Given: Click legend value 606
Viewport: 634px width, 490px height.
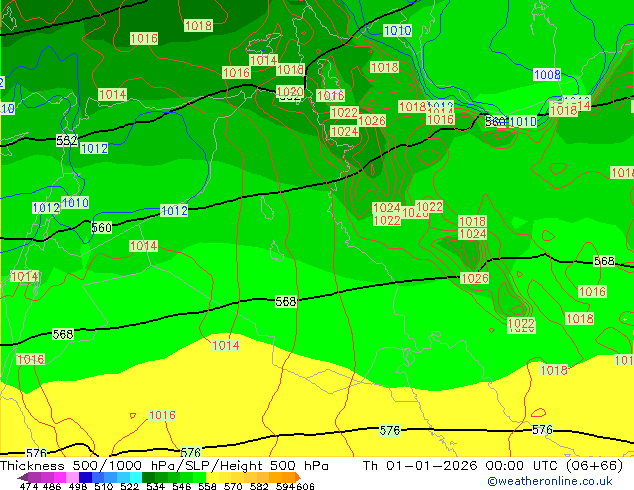Looking at the screenshot, I should pos(305,486).
